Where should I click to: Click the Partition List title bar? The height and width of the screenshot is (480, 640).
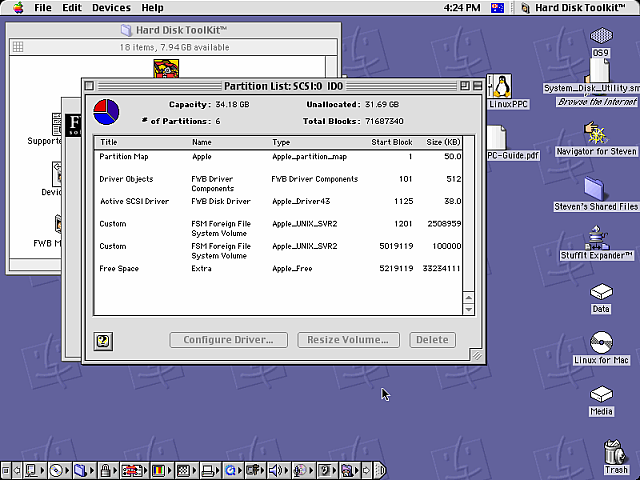coord(283,86)
